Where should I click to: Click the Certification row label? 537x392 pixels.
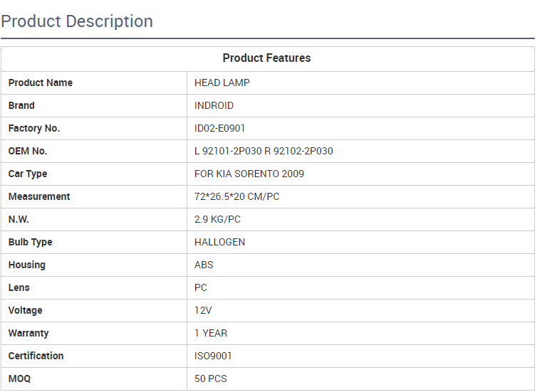pos(36,356)
